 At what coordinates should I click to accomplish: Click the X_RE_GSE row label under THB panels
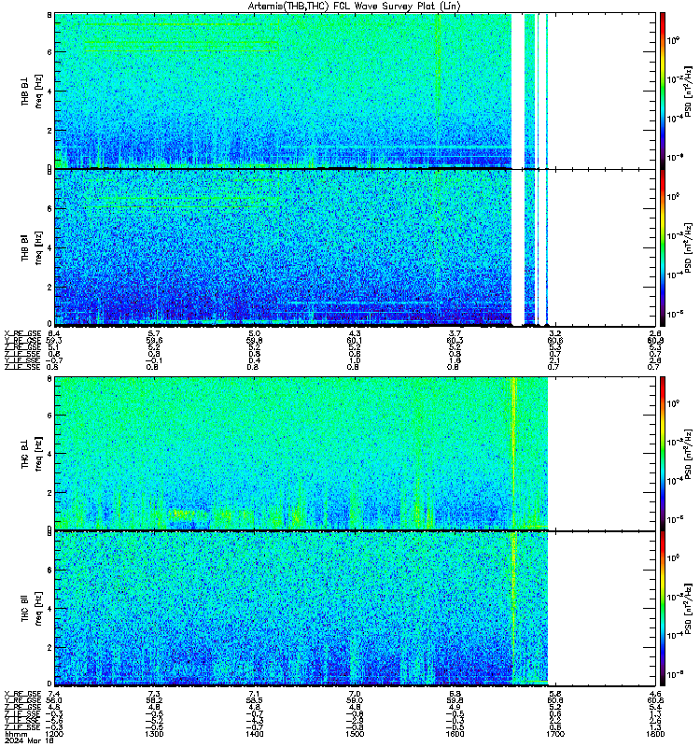[22, 333]
